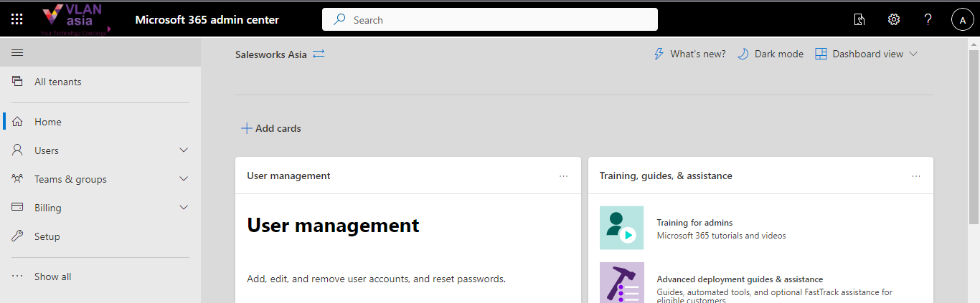This screenshot has width=980, height=303.
Task: Open Advanced deployment guides & assistance link
Action: (x=740, y=279)
